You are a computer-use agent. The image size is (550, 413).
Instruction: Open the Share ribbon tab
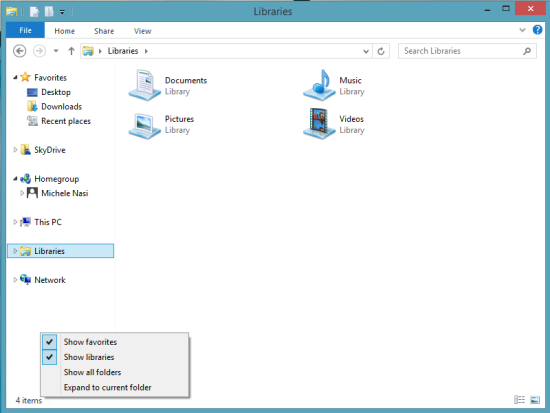click(x=104, y=31)
